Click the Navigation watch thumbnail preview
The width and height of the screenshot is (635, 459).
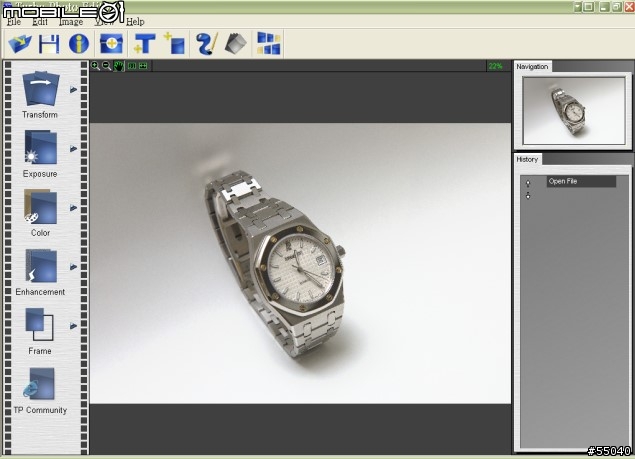574,111
